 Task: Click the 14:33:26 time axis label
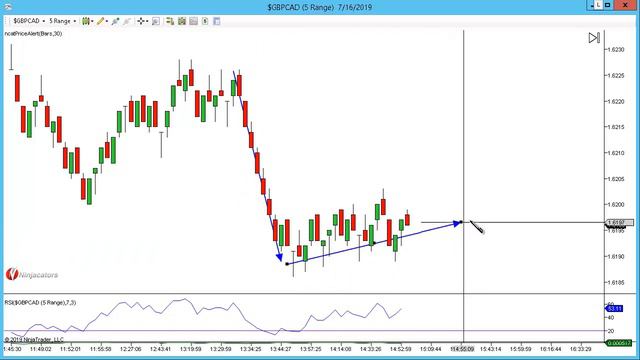pos(371,349)
